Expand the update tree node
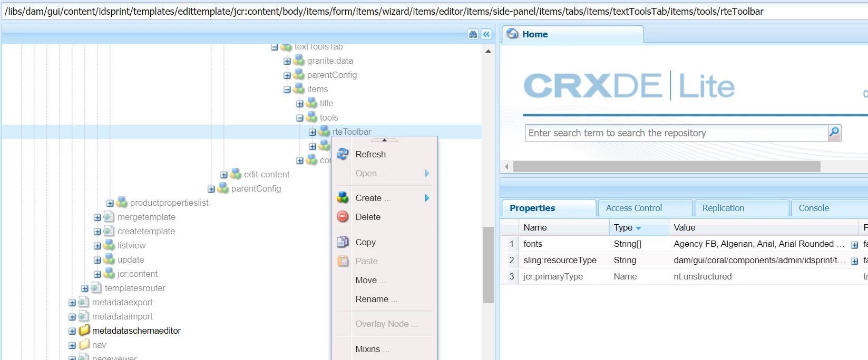868x360 pixels. tap(97, 260)
